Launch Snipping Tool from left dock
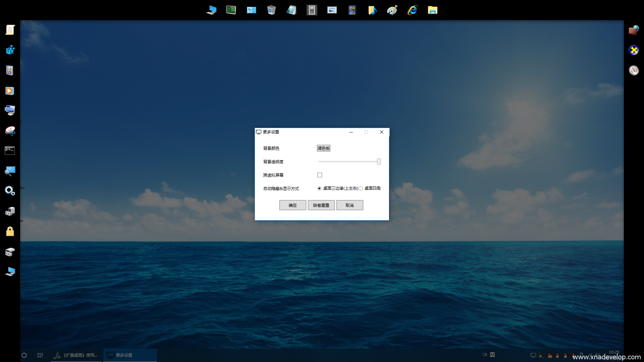Screen dimensions: 644x362 click(10, 131)
